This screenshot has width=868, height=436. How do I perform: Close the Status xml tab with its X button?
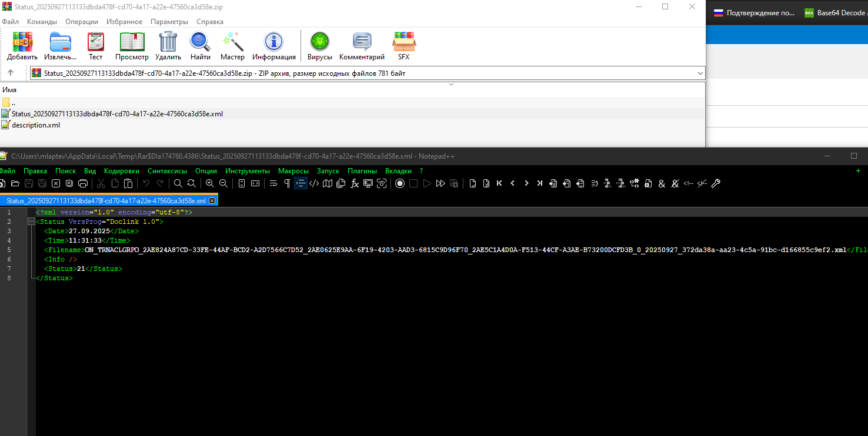point(212,200)
